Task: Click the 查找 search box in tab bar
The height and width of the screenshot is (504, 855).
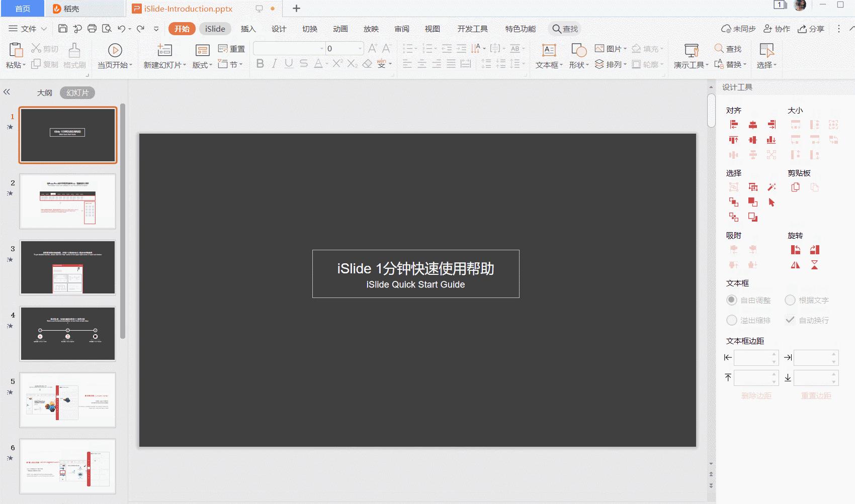Action: tap(565, 29)
